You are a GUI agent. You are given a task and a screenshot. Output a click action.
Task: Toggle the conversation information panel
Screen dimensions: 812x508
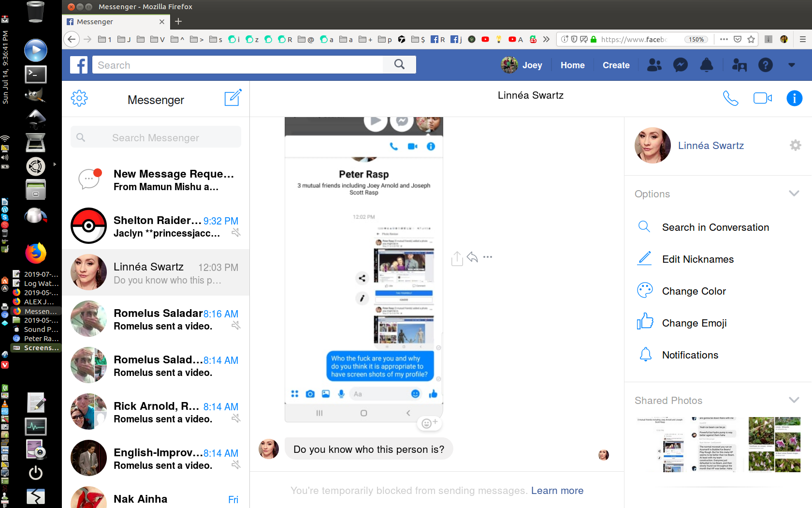point(795,98)
